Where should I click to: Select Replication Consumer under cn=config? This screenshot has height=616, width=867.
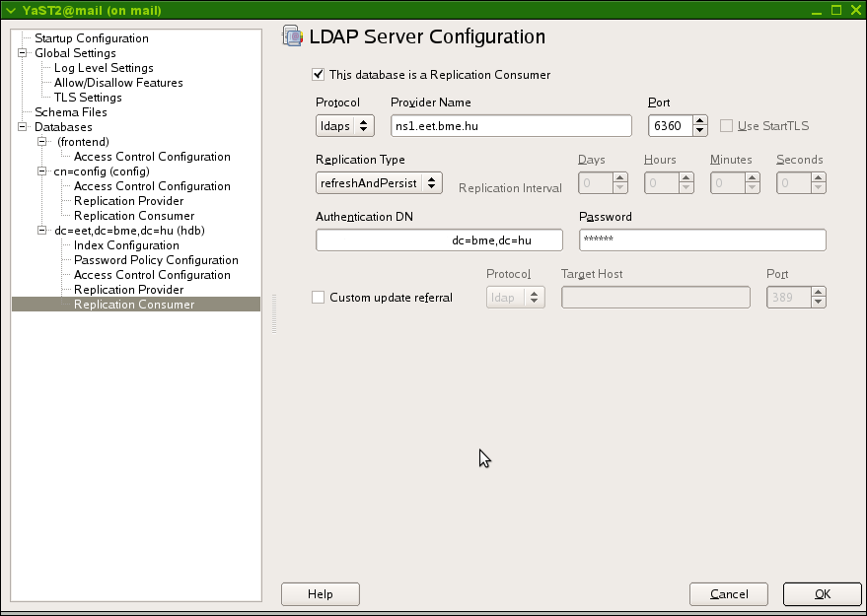pyautogui.click(x=134, y=216)
